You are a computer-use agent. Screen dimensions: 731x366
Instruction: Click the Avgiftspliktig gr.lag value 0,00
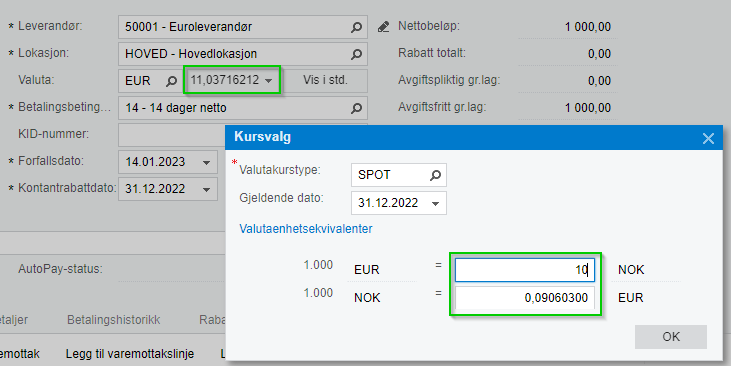point(599,81)
